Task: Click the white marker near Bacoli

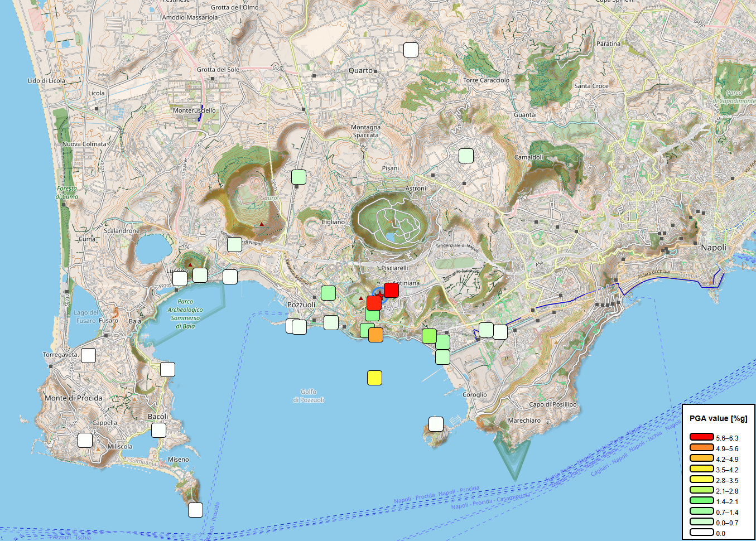Action: pos(159,429)
